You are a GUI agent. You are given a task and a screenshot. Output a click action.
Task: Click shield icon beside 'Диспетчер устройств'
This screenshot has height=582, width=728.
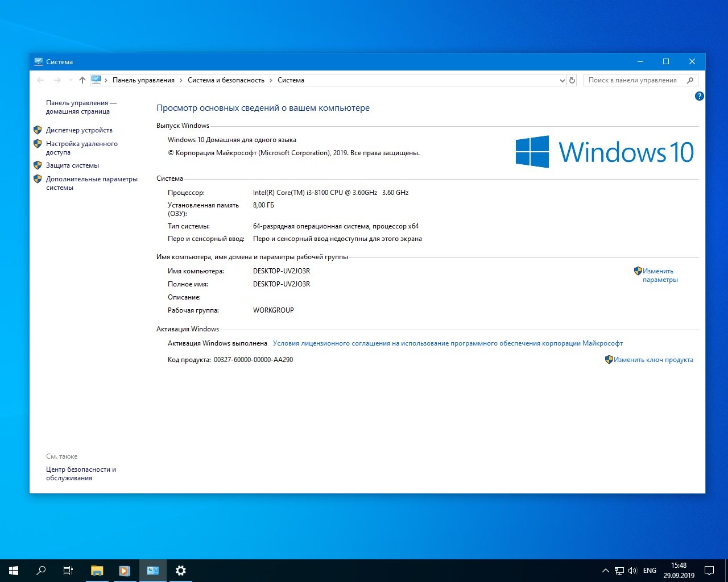point(38,130)
